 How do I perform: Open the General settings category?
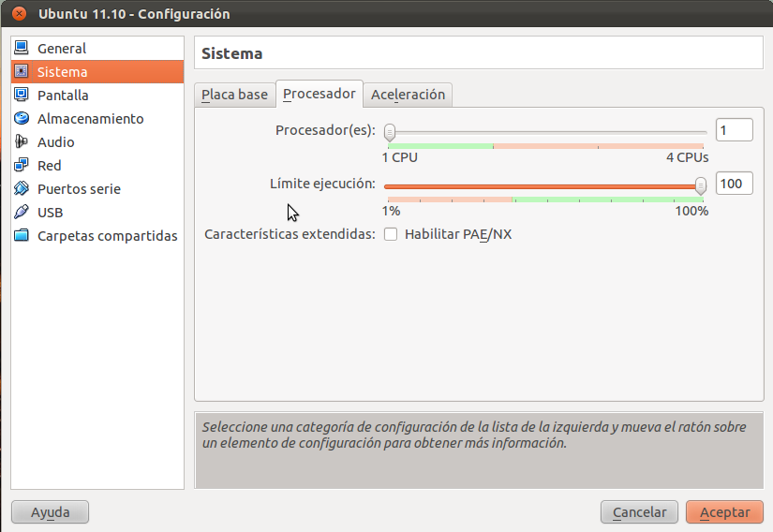pos(97,49)
